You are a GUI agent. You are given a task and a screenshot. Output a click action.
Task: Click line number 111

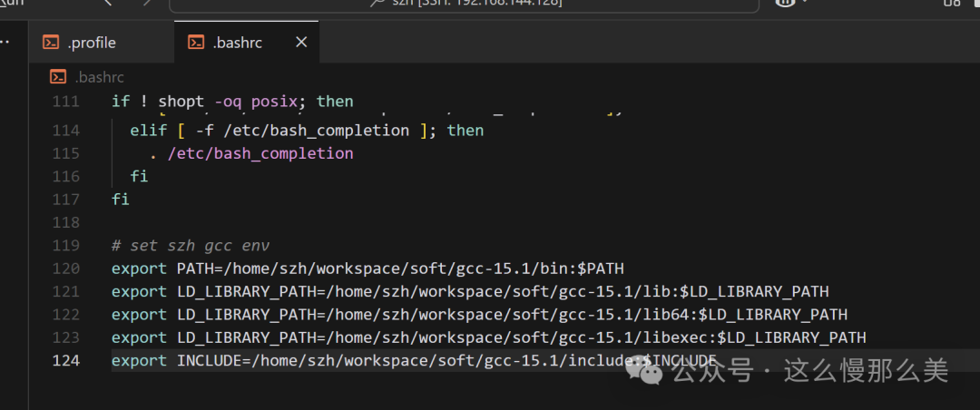[x=65, y=102]
